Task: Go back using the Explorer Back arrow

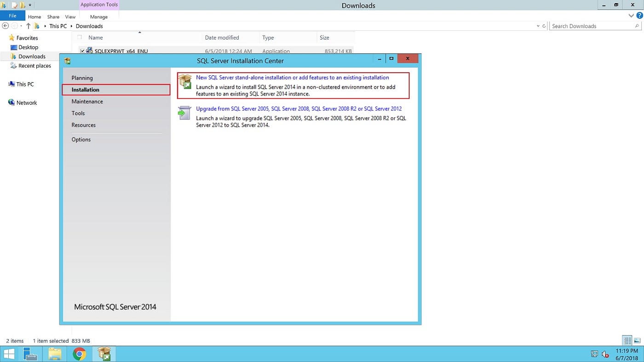Action: pyautogui.click(x=5, y=26)
